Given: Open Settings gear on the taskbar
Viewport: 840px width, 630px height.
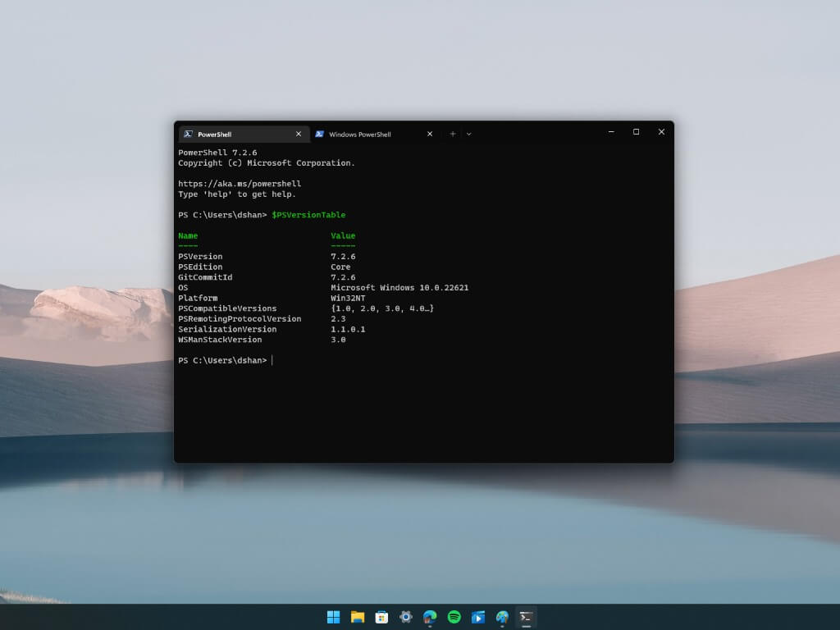Looking at the screenshot, I should click(x=405, y=617).
